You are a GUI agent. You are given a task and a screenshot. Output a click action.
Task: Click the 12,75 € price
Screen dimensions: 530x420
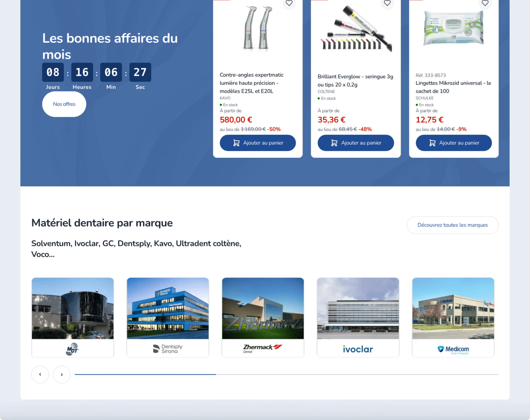(x=430, y=120)
